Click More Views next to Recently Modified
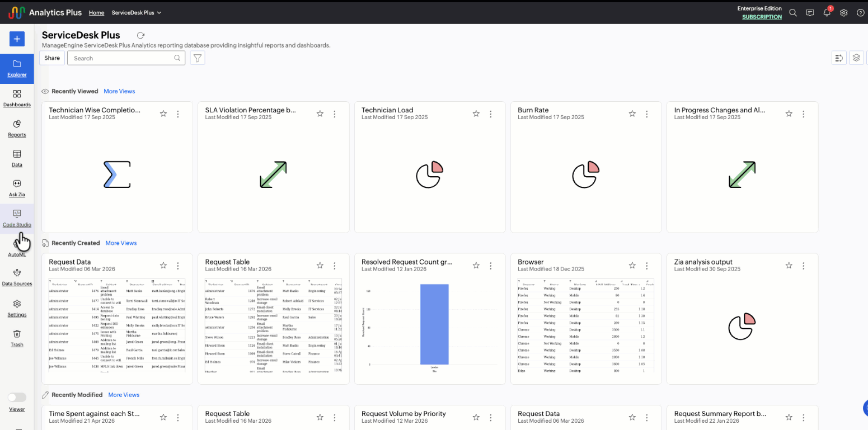Screen dimensions: 868x430 [124, 395]
